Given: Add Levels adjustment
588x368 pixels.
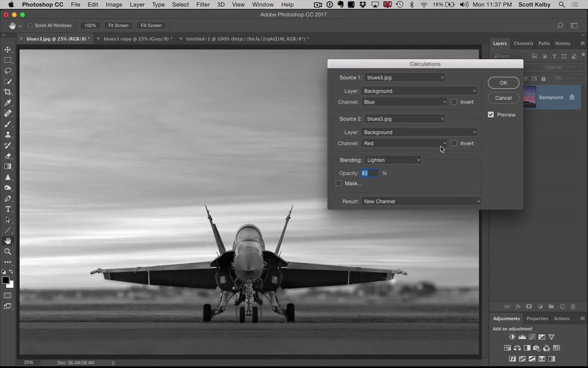Looking at the screenshot, I should (x=522, y=337).
